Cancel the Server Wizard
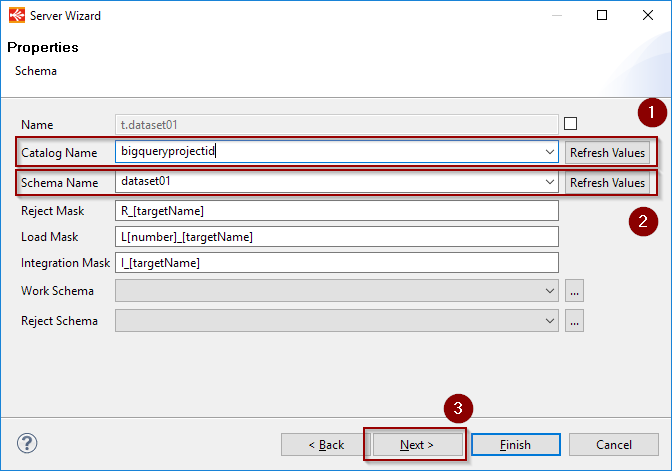 (614, 444)
